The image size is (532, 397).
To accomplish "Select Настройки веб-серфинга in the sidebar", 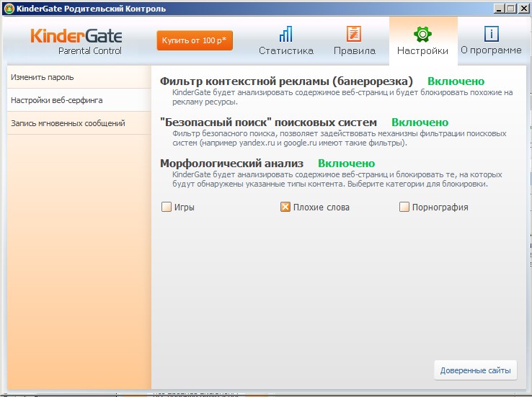I will click(x=79, y=100).
